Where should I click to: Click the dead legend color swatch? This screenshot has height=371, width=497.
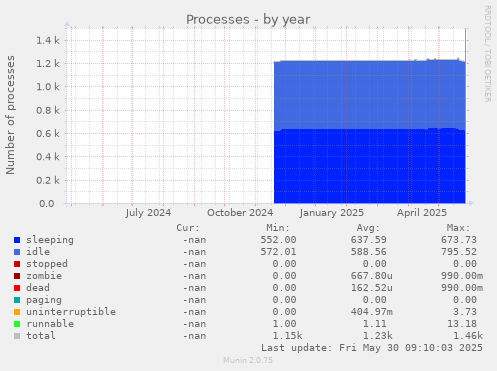17,288
